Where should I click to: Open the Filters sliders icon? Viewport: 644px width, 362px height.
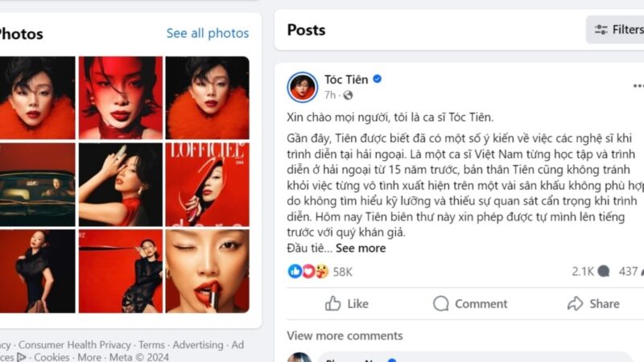601,30
